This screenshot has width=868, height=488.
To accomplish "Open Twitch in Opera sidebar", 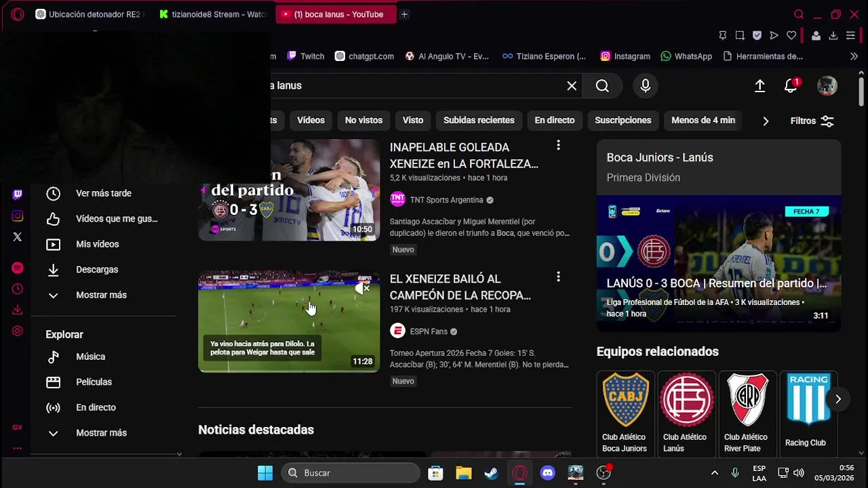I will [x=18, y=195].
